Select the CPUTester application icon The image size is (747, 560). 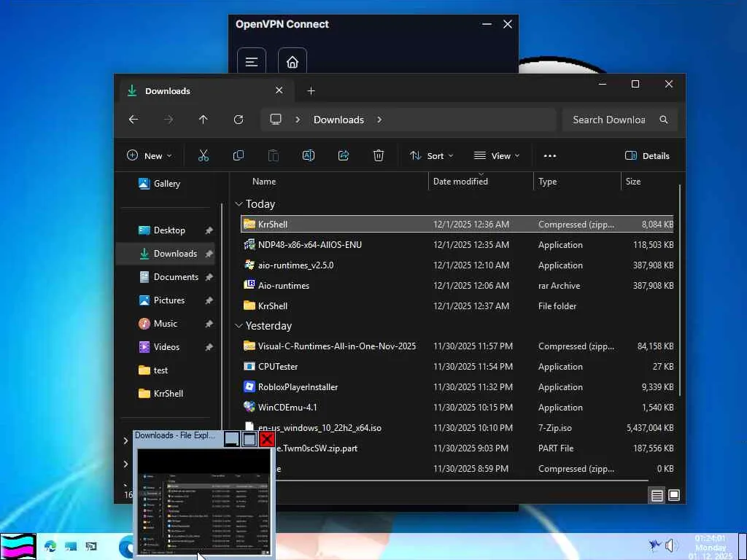249,366
